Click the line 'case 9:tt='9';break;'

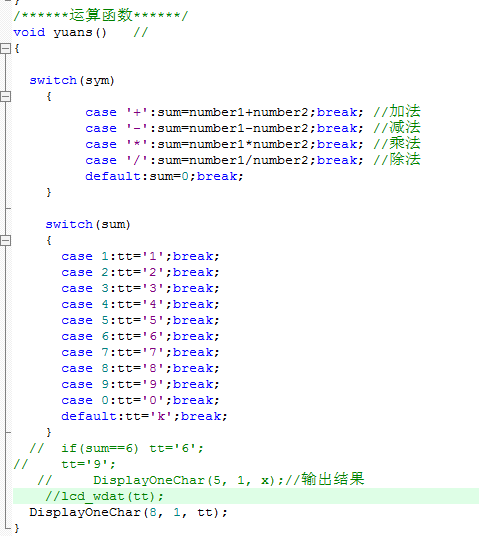coord(140,385)
